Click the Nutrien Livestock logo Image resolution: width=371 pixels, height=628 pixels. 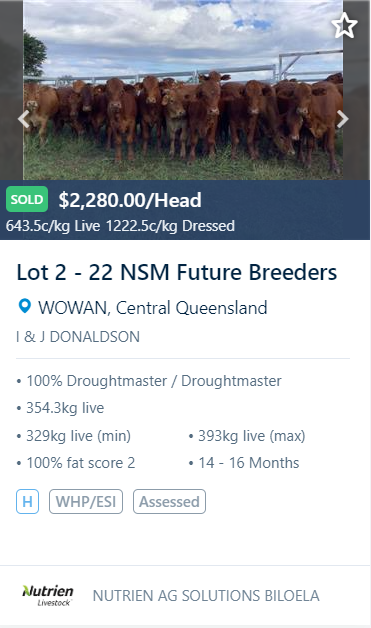click(48, 596)
